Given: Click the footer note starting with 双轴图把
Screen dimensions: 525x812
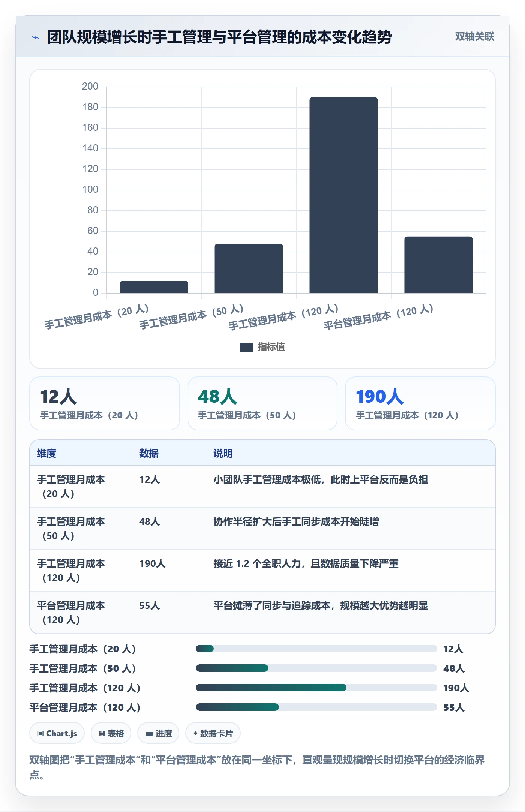Looking at the screenshot, I should [257, 767].
